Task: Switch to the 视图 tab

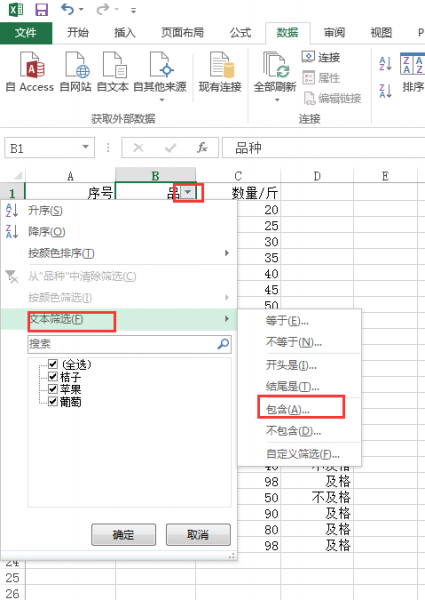Action: [x=381, y=33]
